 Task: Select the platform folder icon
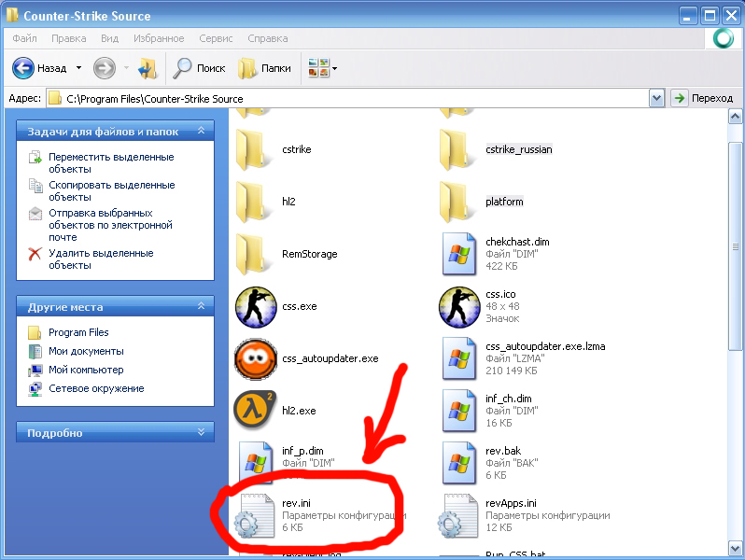[x=456, y=202]
